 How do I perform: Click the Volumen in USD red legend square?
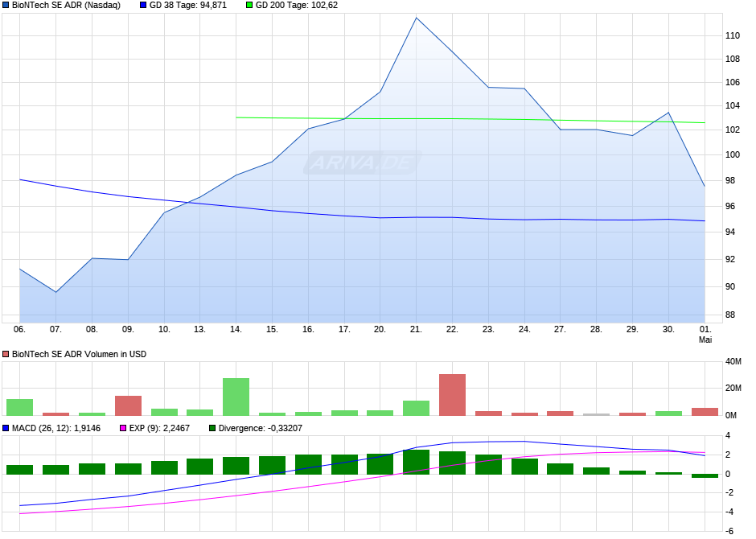(6, 354)
